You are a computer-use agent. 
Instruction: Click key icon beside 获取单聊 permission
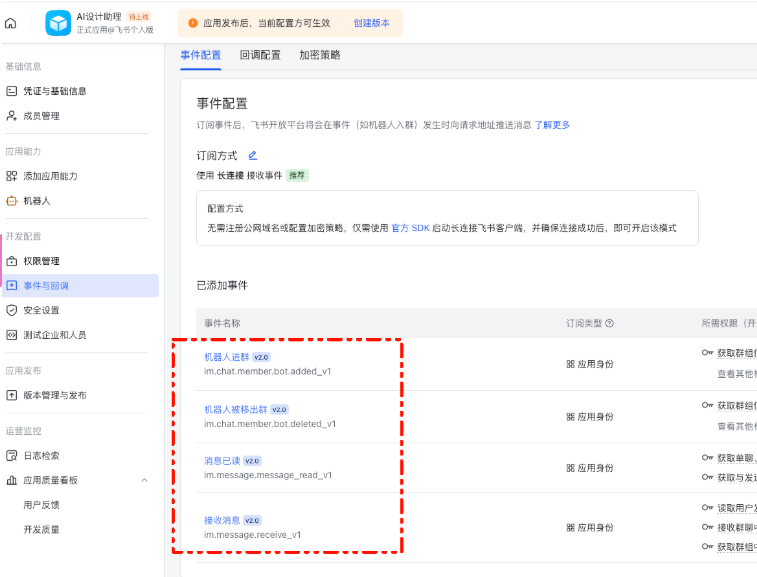tap(707, 458)
